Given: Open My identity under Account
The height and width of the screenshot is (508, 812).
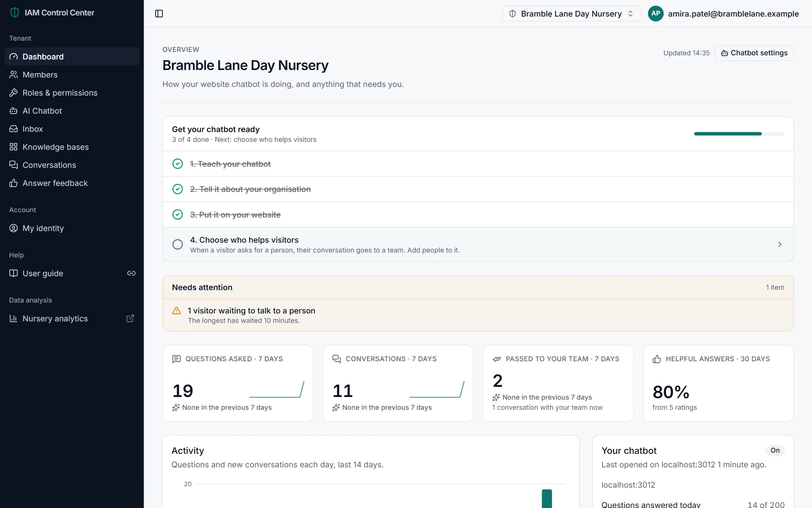Looking at the screenshot, I should pyautogui.click(x=72, y=228).
